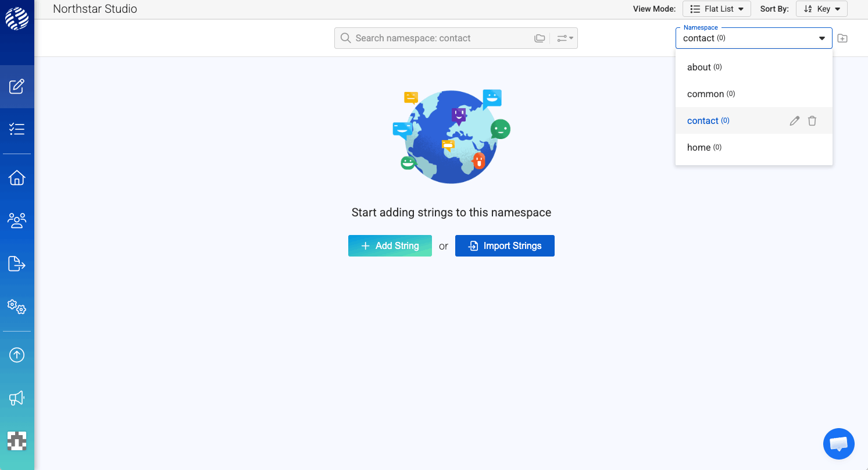Click the Import Strings button

click(x=504, y=245)
